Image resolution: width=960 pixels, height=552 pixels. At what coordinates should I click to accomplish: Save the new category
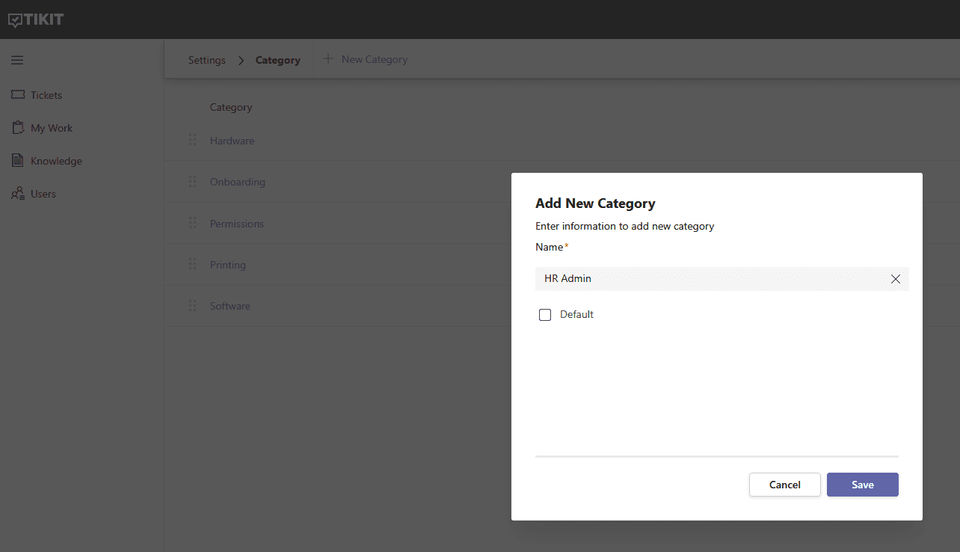click(x=862, y=485)
